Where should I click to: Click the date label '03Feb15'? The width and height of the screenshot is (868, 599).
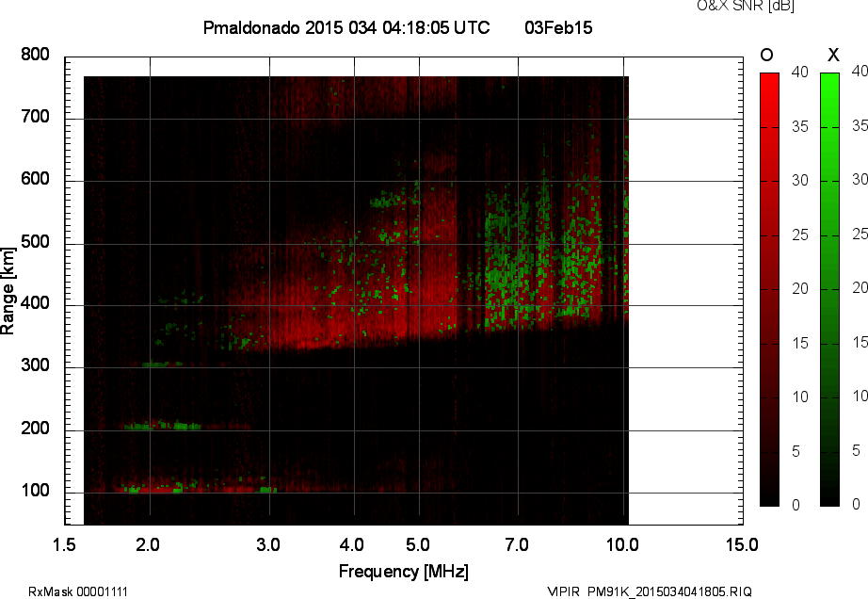558,27
